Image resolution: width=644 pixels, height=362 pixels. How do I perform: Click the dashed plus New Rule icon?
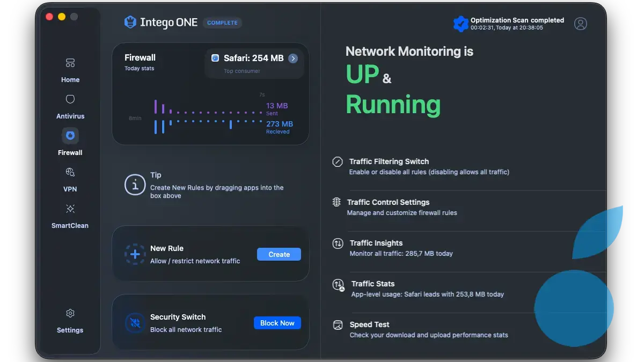click(135, 254)
